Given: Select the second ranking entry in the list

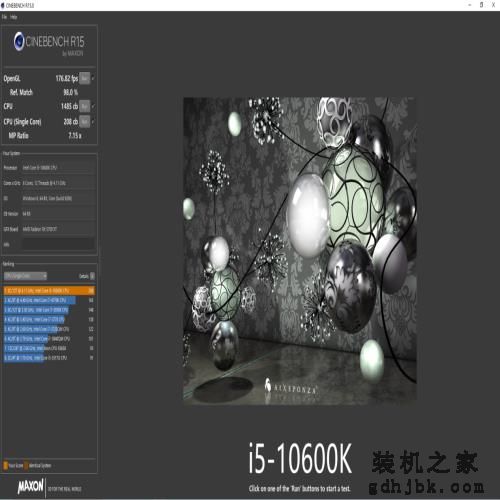Looking at the screenshot, I should (x=49, y=300).
